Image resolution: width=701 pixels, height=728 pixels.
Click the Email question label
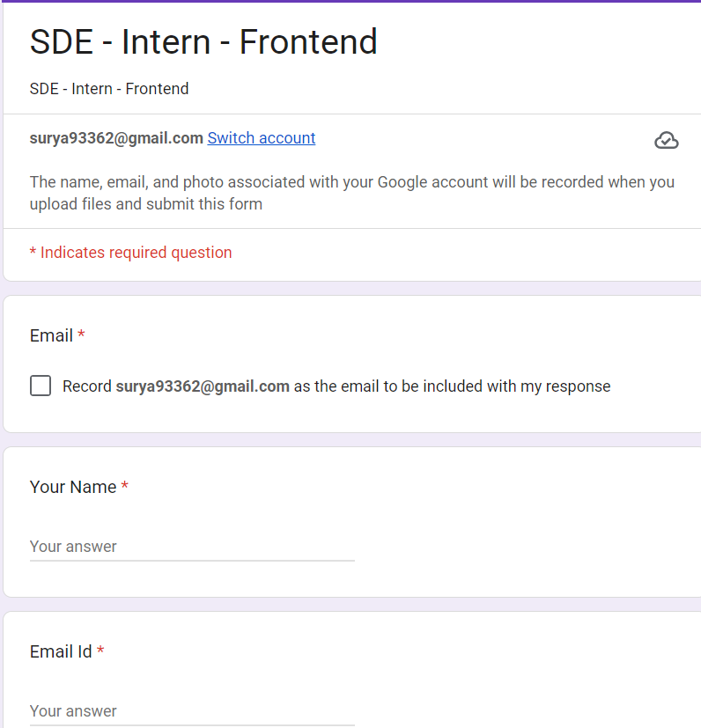pos(51,335)
